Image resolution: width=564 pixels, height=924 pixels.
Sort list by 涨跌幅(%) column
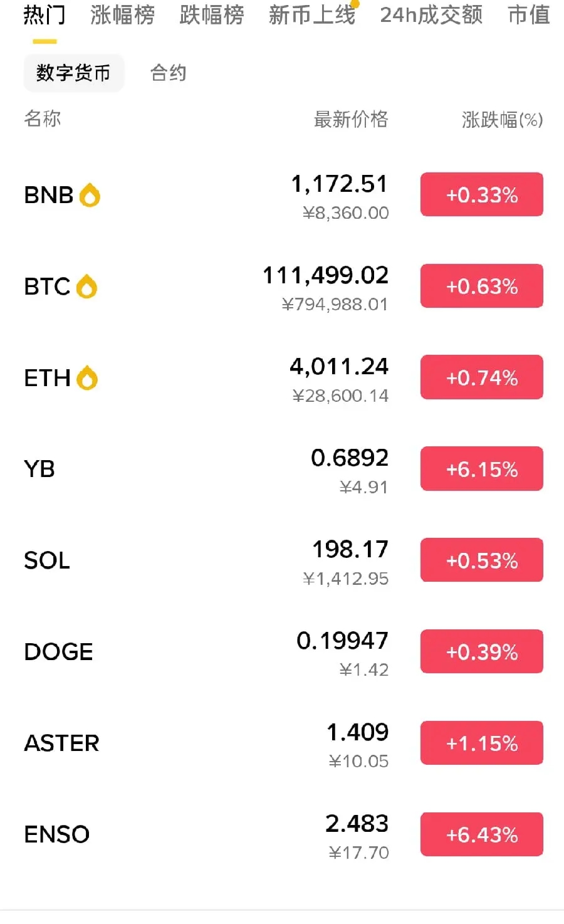coord(502,119)
